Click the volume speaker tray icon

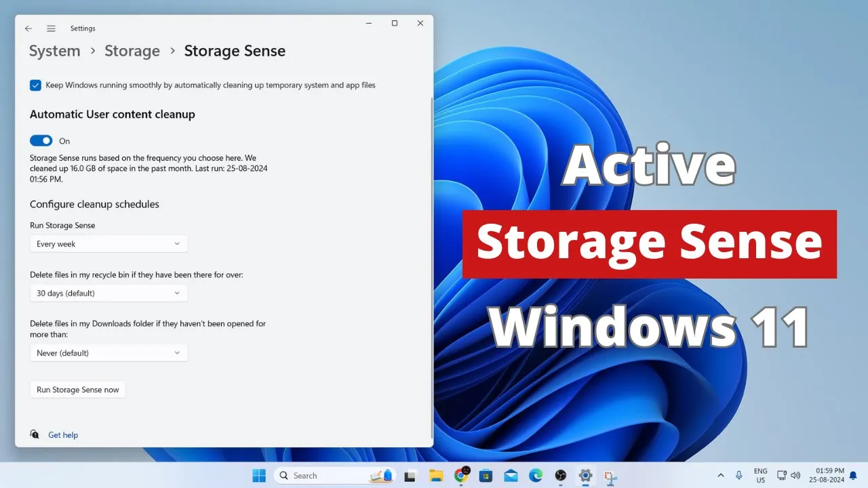795,476
